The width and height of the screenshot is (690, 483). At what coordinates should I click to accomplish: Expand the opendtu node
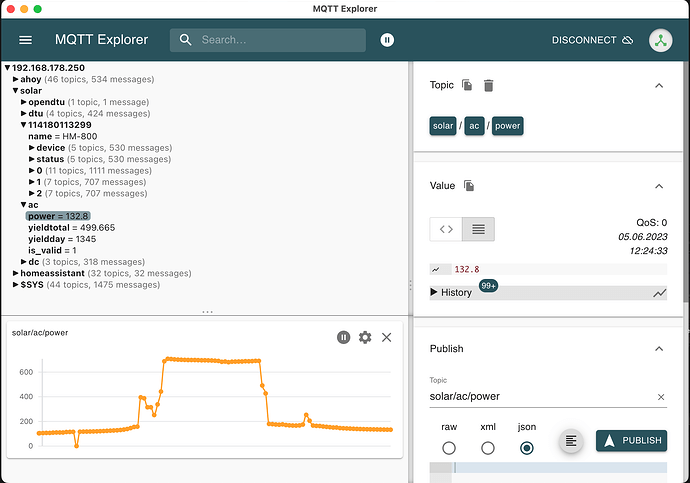tap(24, 102)
